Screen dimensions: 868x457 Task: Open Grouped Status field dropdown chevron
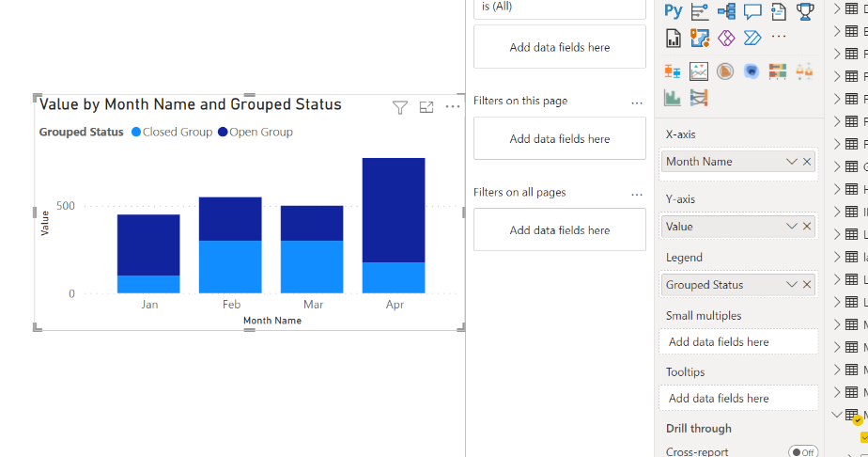pos(792,285)
